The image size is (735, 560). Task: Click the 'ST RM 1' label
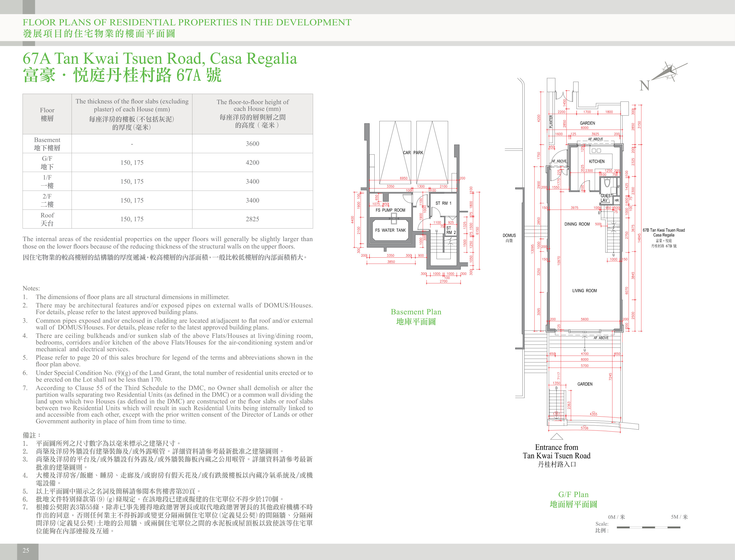[443, 203]
